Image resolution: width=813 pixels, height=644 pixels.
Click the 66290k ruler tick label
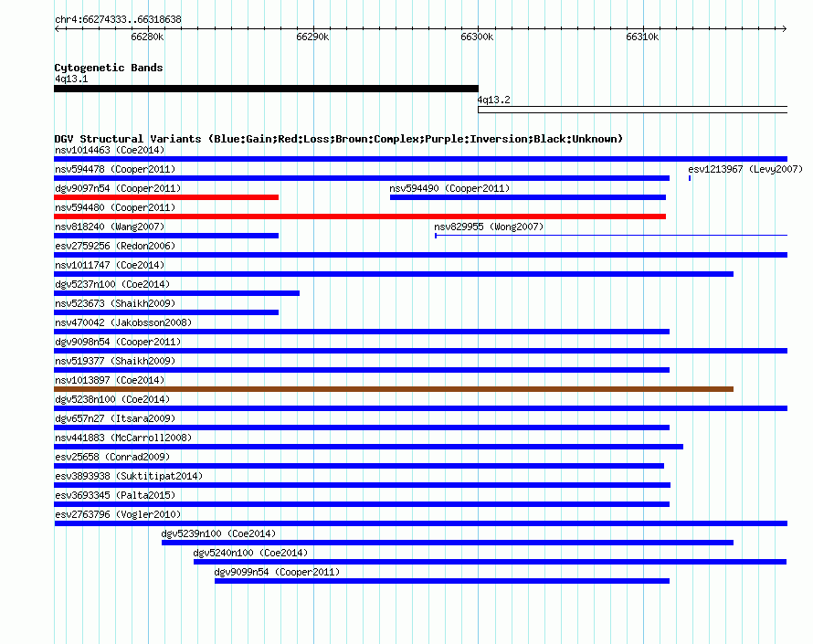312,37
